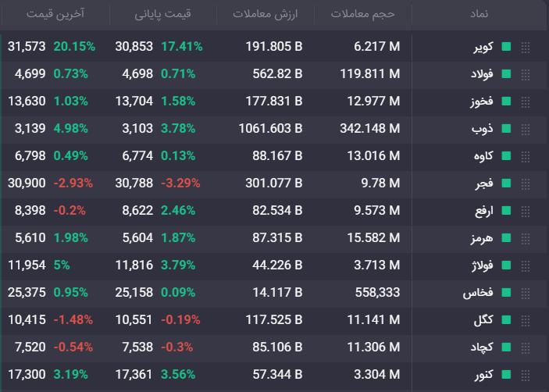Sort by the حجم معاملات column header
The height and width of the screenshot is (392, 549).
point(362,14)
